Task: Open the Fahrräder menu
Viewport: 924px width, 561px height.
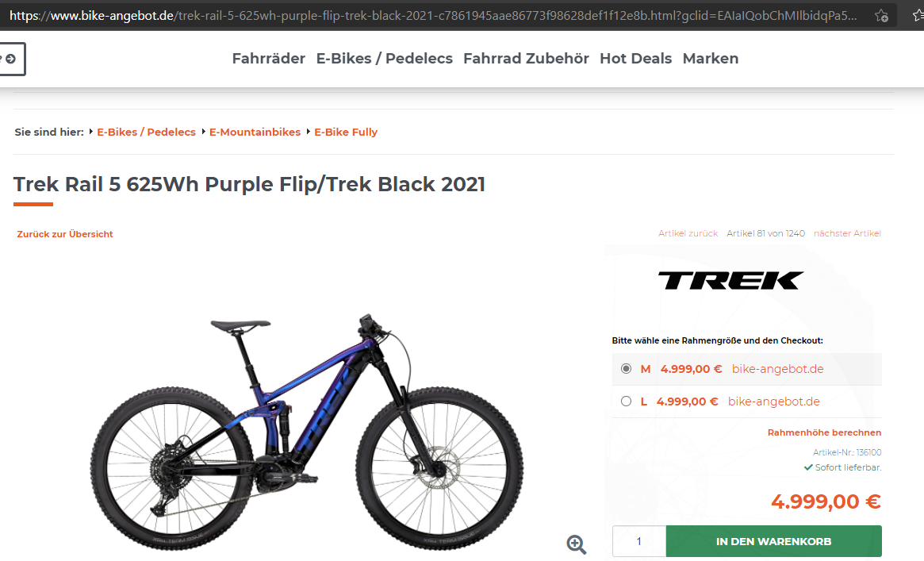Action: (269, 59)
